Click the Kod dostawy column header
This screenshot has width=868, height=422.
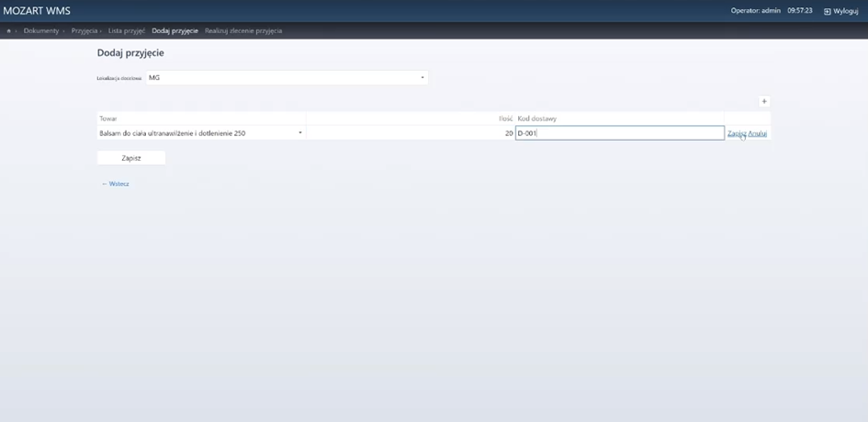click(x=537, y=119)
